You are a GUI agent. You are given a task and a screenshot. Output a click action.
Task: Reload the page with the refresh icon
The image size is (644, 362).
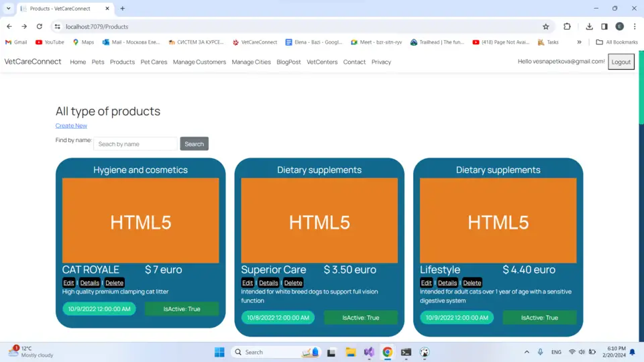[x=40, y=26]
